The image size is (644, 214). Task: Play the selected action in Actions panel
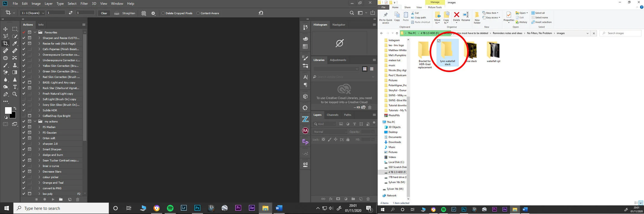53,199
